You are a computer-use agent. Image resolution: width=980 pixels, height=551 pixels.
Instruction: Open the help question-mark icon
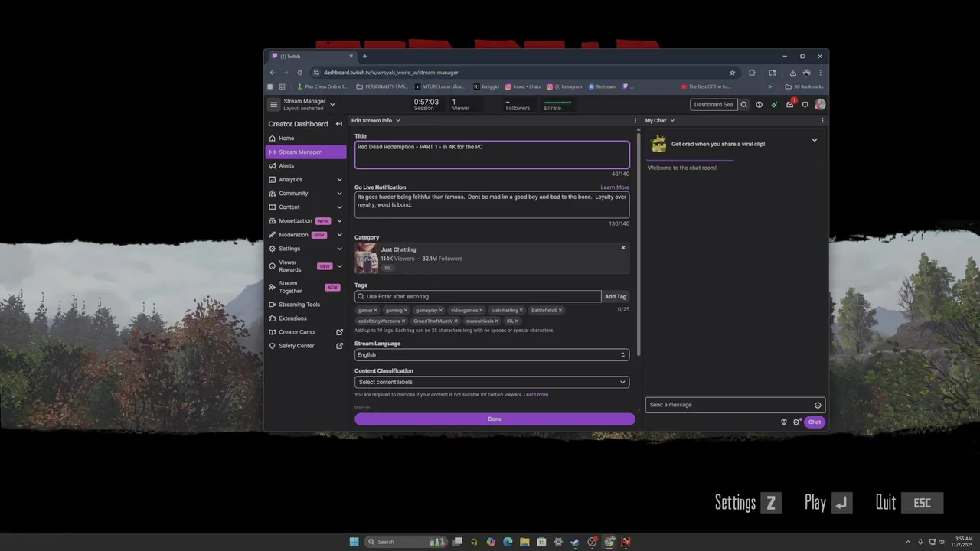coord(759,105)
